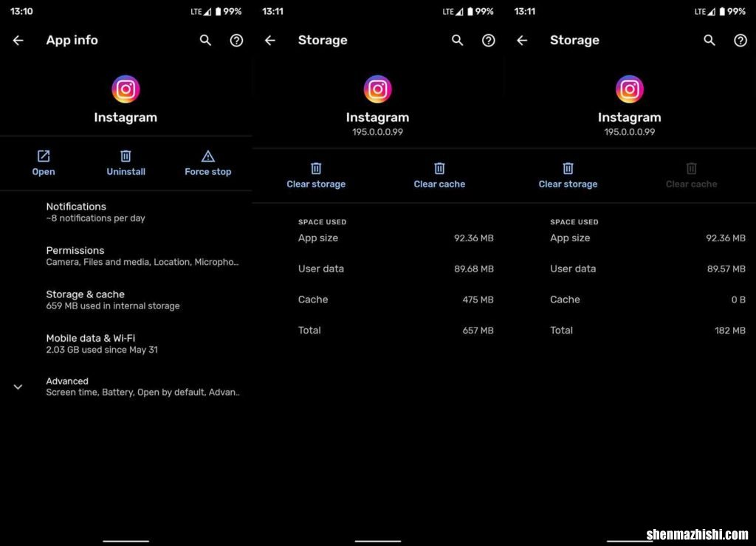The image size is (756, 546).
Task: Uninstall the Instagram app
Action: [x=126, y=163]
